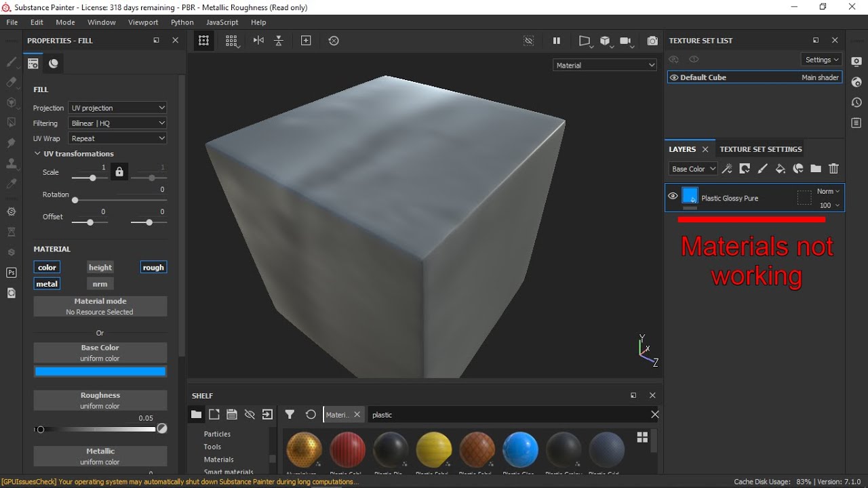Select the Smudge tool

[x=11, y=143]
